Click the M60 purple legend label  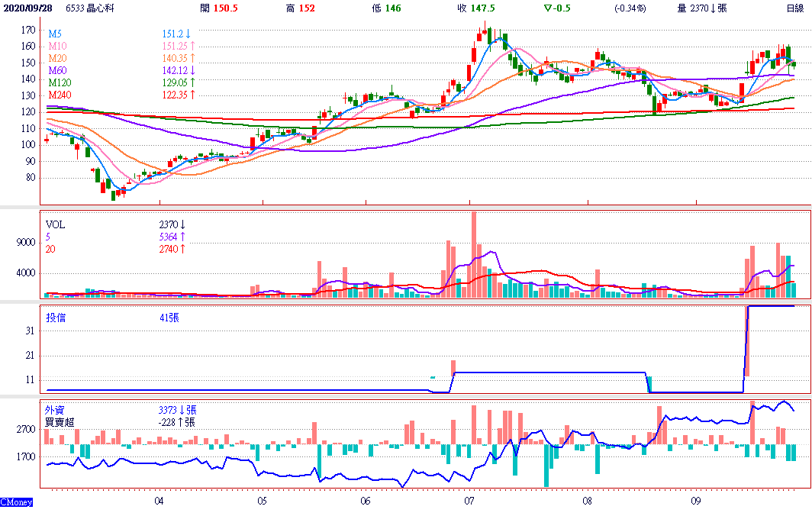coord(57,70)
